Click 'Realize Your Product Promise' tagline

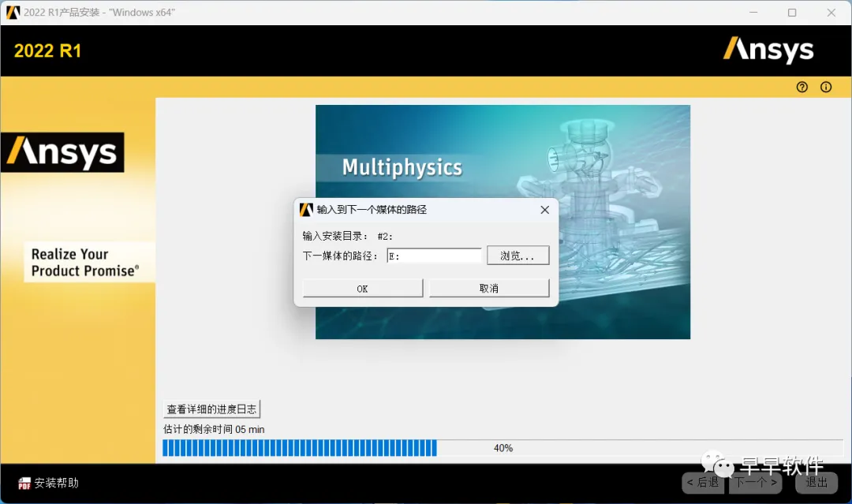coord(85,263)
